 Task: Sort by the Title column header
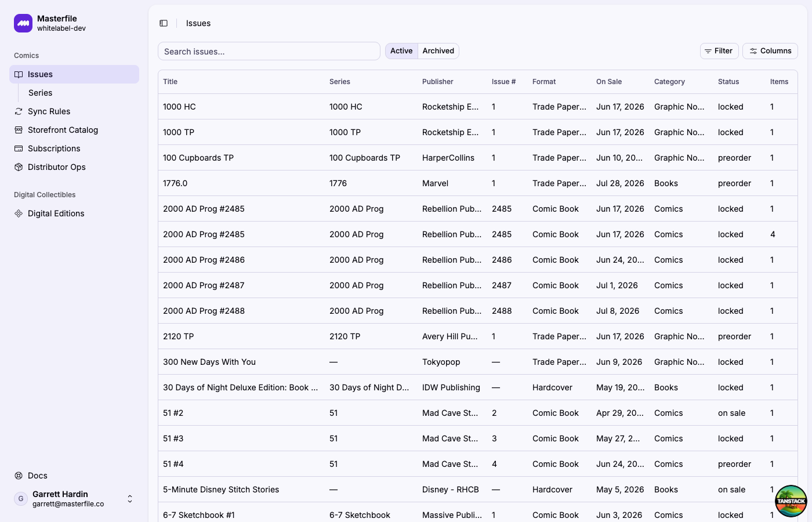click(x=171, y=82)
